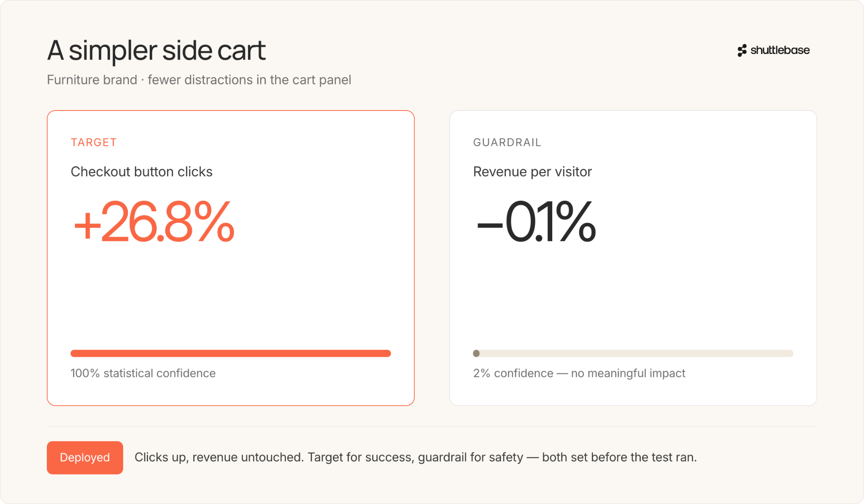
Task: Click the GUARDRAIL card label
Action: tap(507, 143)
